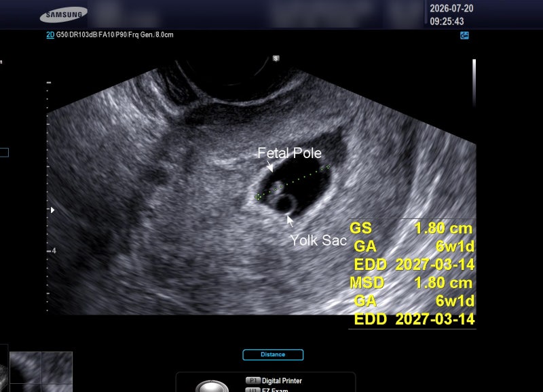
Task: Click the "GS" measurement label
Action: click(360, 228)
